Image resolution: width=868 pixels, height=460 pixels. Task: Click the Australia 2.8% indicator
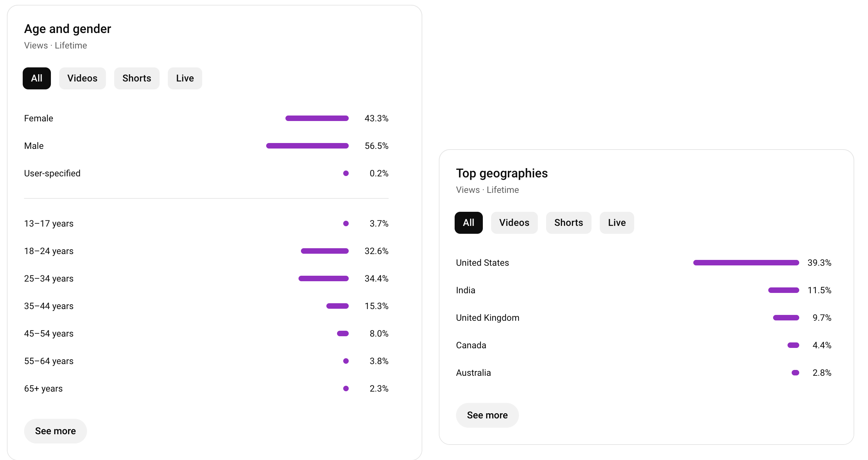pyautogui.click(x=795, y=373)
